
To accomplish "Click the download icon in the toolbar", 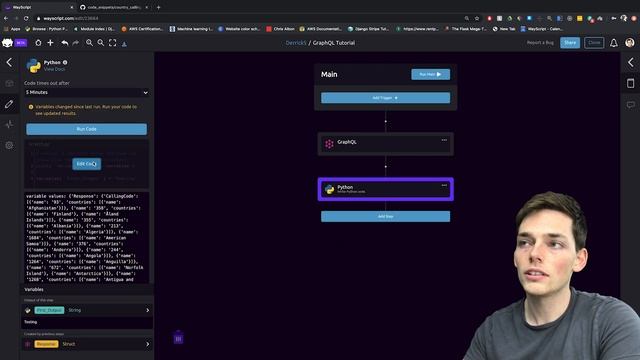I will tap(124, 43).
